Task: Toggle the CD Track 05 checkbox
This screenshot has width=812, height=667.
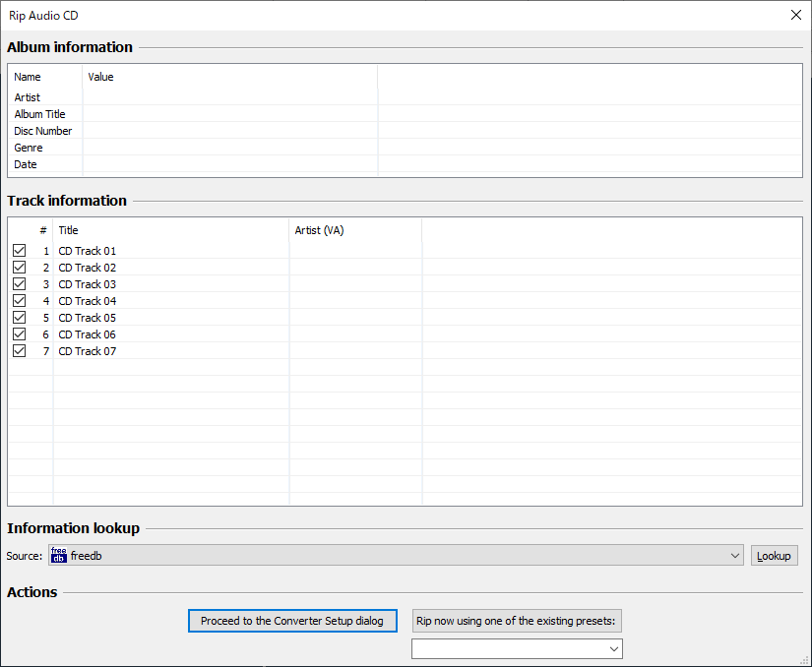Action: click(19, 318)
